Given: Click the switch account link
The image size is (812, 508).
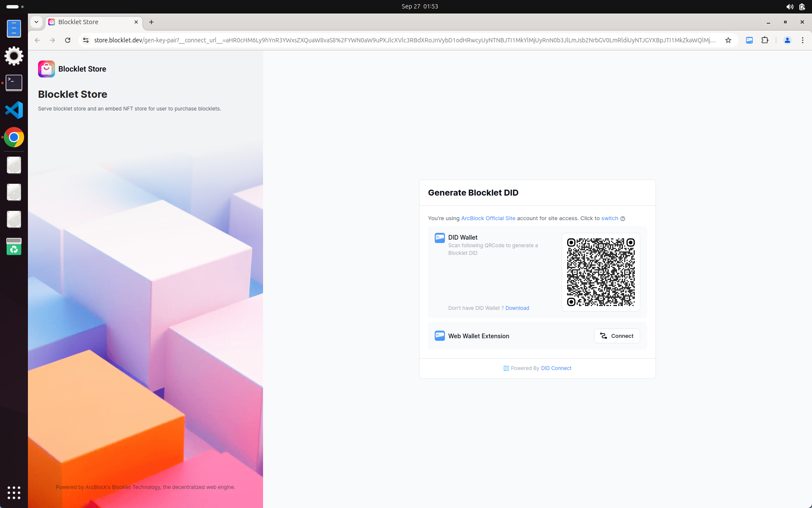Looking at the screenshot, I should pyautogui.click(x=609, y=218).
